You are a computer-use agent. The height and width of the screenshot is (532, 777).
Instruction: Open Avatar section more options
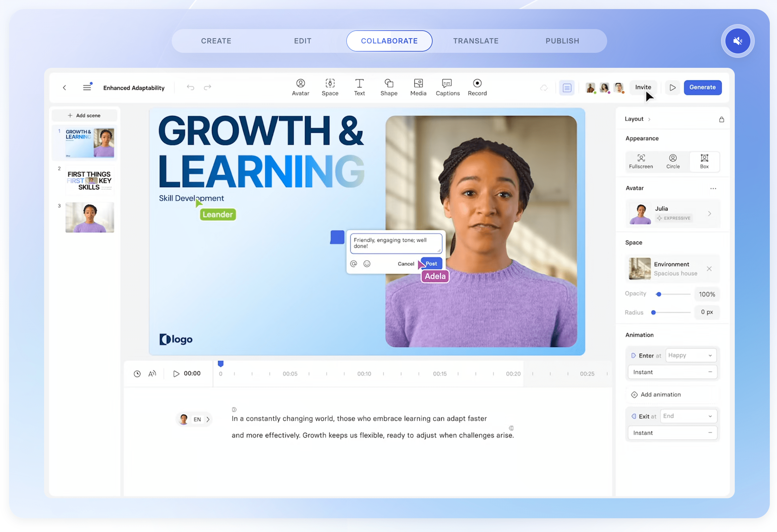(713, 188)
